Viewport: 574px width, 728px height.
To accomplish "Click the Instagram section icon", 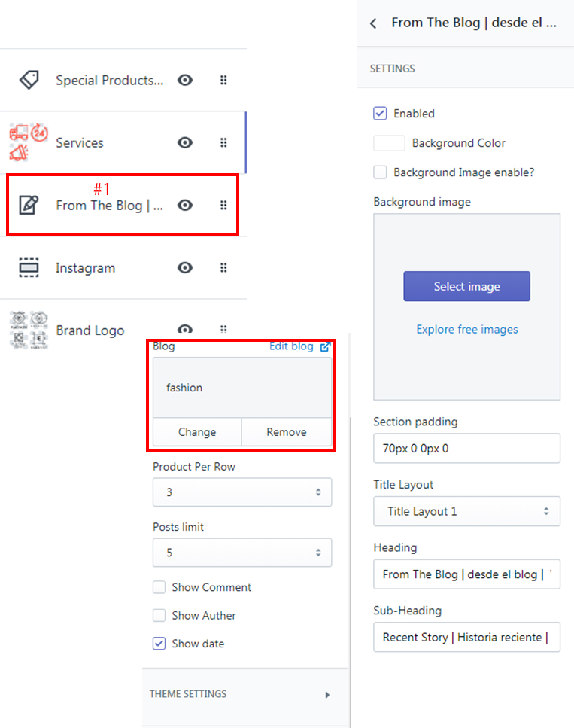I will coord(29,267).
